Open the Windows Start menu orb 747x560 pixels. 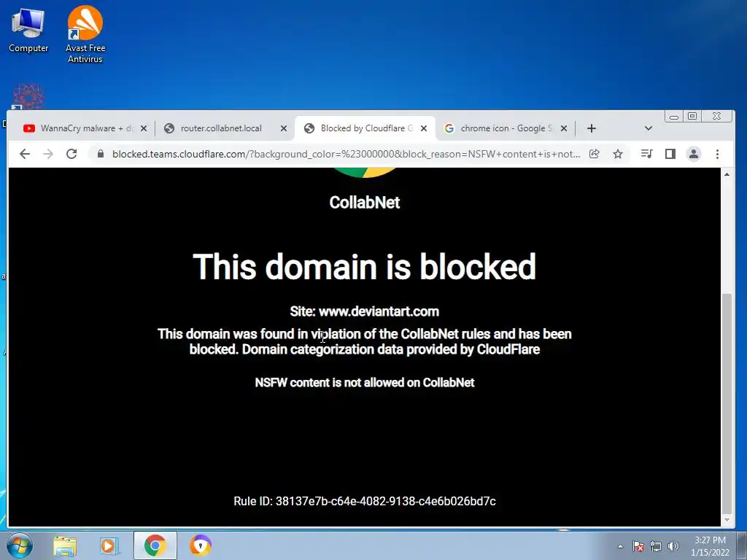pyautogui.click(x=19, y=545)
